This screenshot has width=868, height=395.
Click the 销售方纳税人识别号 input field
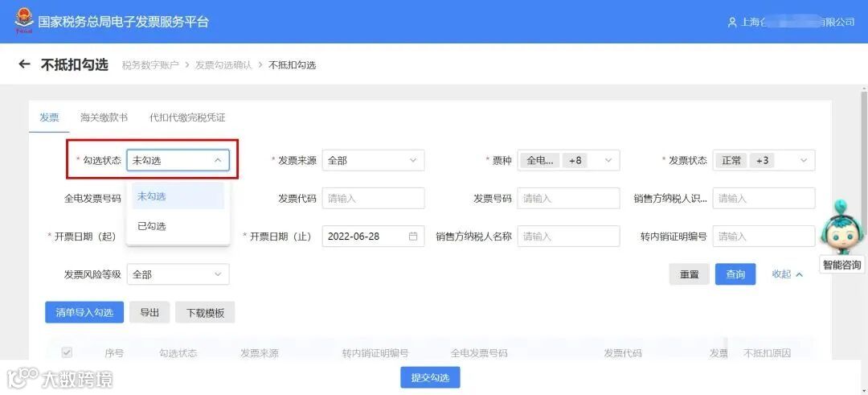(x=764, y=199)
